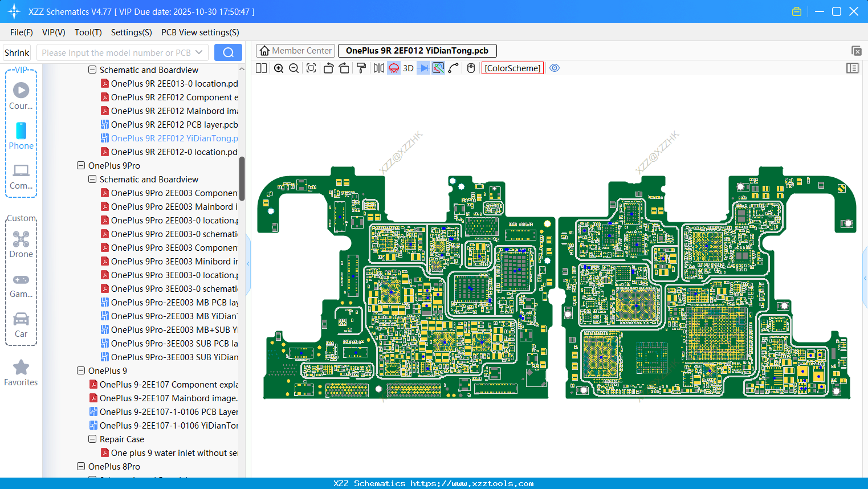Toggle the blue eye visibility icon
868x489 pixels.
[555, 68]
